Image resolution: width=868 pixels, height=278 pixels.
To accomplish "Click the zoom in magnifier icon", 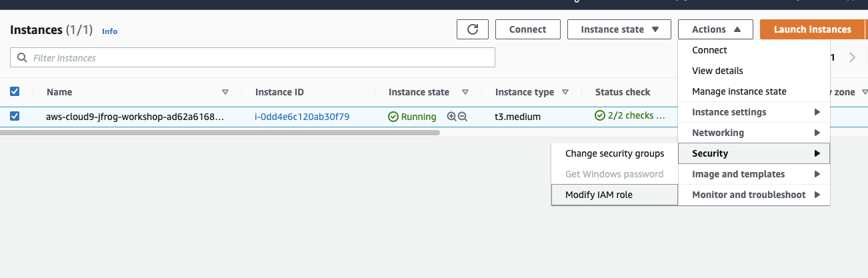I will (451, 117).
